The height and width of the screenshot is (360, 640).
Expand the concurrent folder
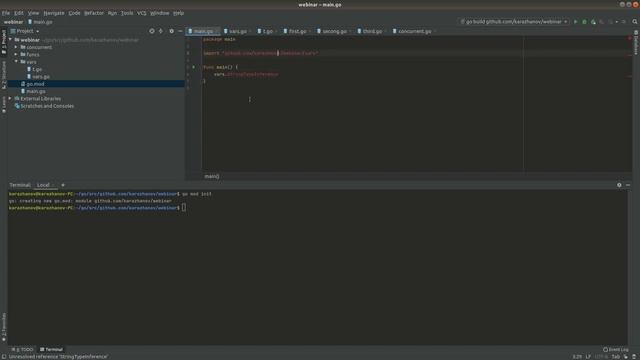tap(16, 47)
